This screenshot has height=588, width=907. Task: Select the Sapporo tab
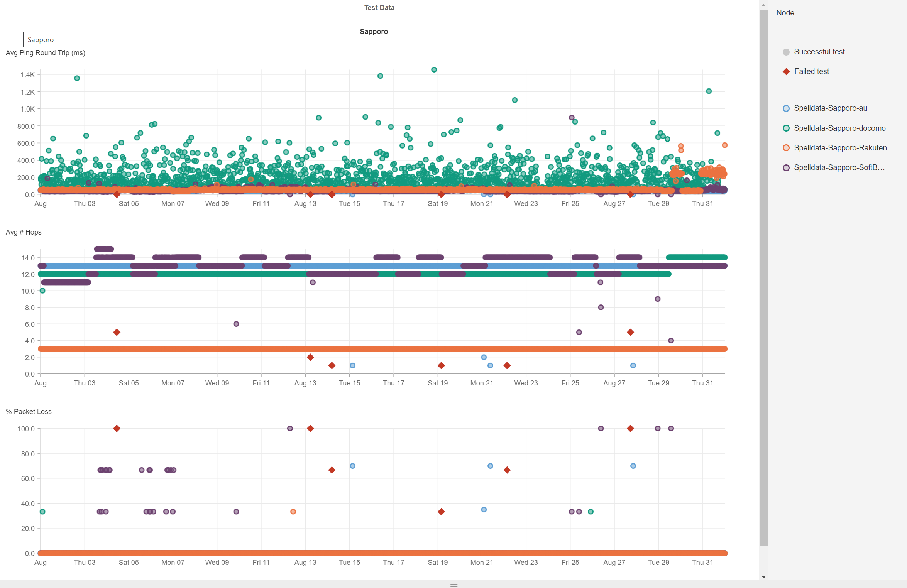coord(41,40)
